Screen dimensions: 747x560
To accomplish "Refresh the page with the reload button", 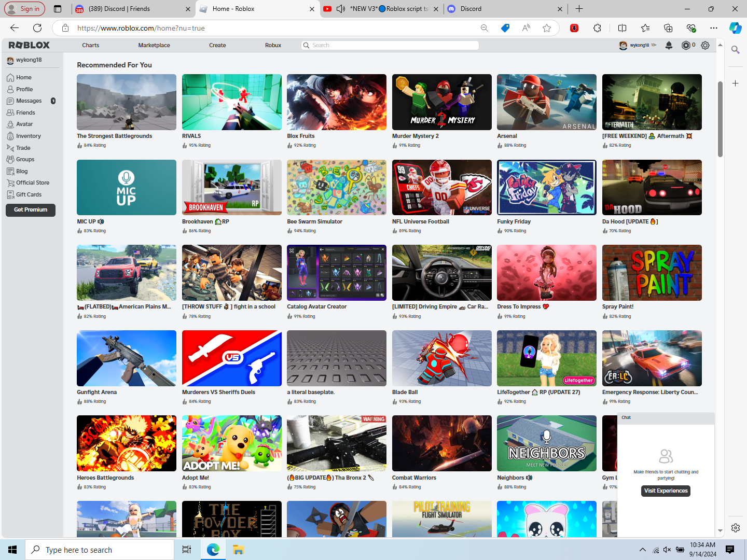I will (x=37, y=28).
